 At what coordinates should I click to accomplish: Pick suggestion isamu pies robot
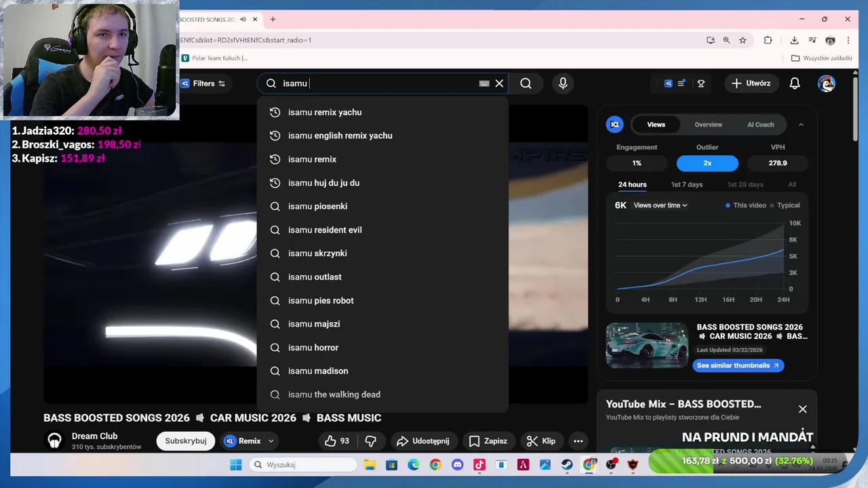click(x=382, y=300)
